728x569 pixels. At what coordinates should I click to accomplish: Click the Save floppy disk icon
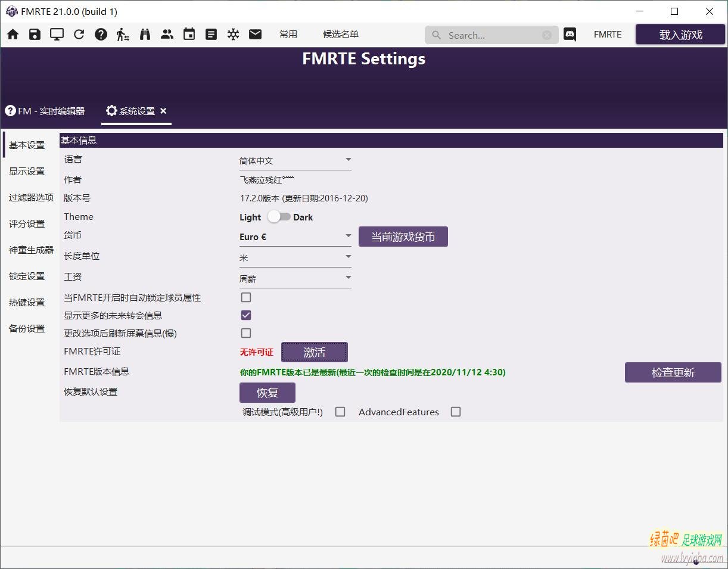tap(35, 35)
